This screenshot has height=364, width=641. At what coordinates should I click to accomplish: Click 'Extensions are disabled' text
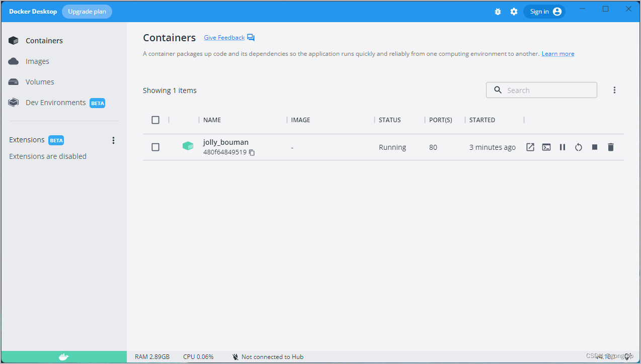pyautogui.click(x=48, y=156)
